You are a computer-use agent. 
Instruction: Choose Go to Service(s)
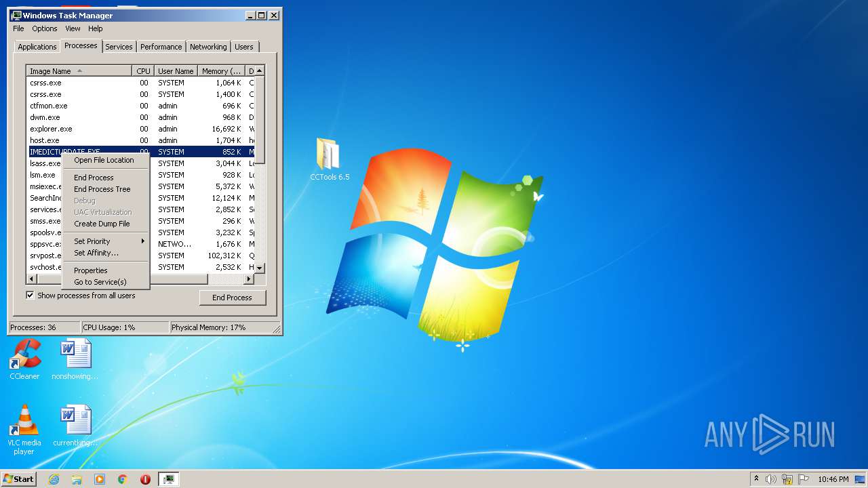105,282
